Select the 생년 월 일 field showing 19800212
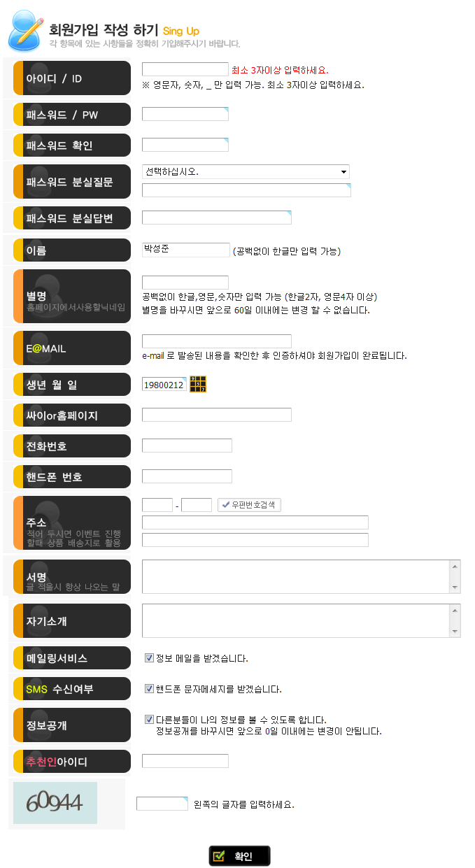 click(x=164, y=385)
